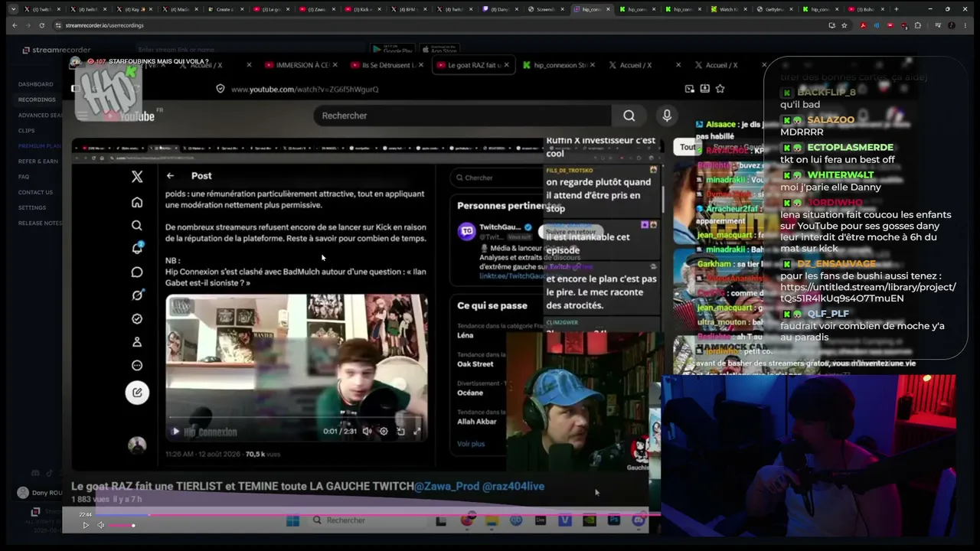Open the X more options circle icon
The image size is (980, 551).
[x=137, y=365]
